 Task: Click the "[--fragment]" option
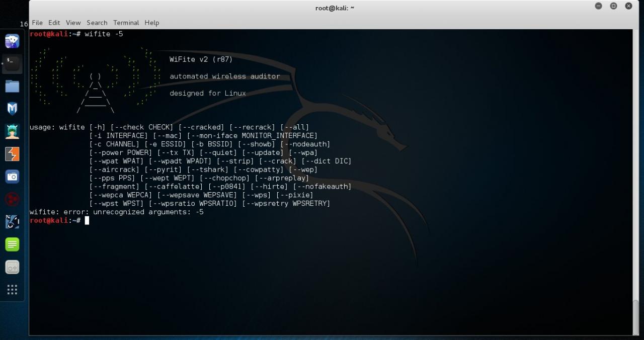115,187
